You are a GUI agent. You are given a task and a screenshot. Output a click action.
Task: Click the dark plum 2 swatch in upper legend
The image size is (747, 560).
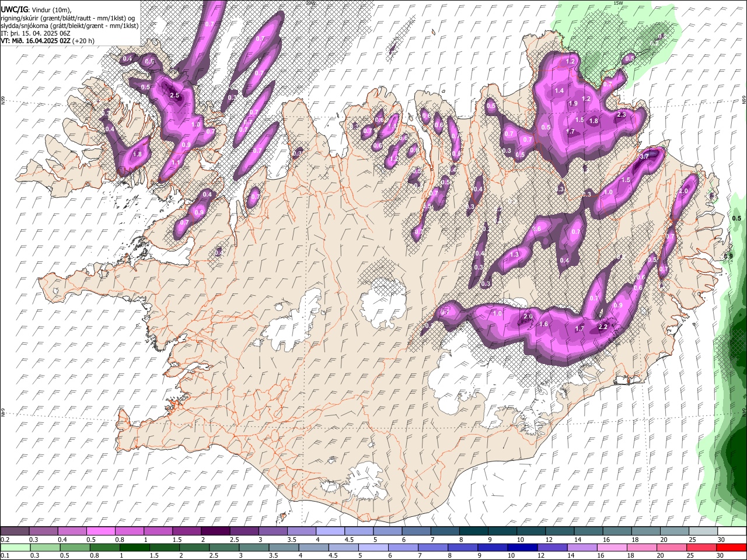coord(215,531)
